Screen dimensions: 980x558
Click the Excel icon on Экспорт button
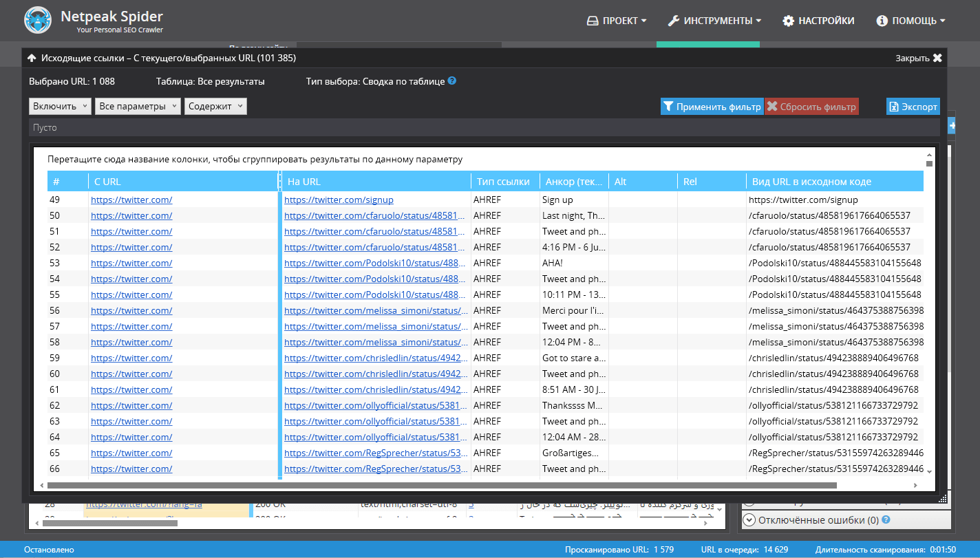(x=894, y=107)
